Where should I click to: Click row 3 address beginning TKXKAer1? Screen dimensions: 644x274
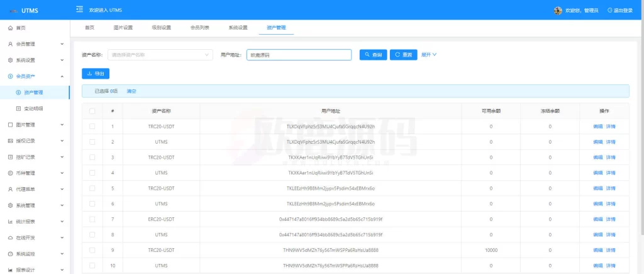331,157
